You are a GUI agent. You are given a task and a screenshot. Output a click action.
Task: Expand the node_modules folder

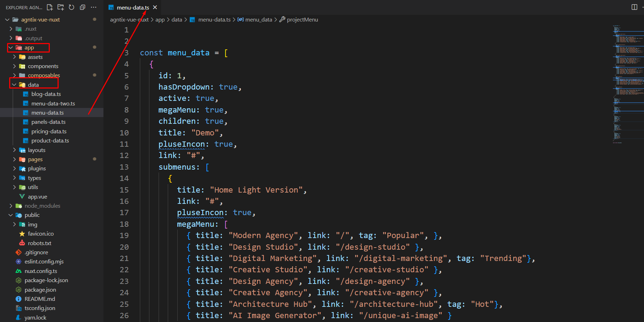[x=11, y=206]
